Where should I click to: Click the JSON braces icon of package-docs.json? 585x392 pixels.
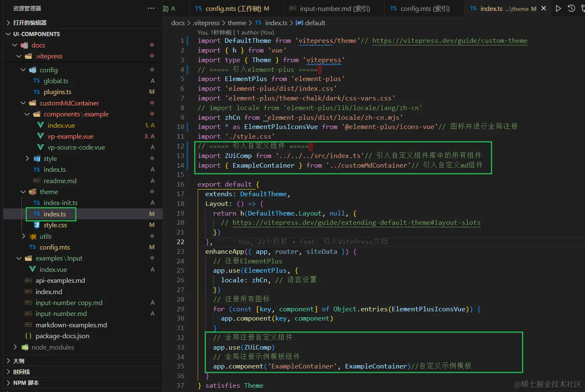tap(28, 336)
